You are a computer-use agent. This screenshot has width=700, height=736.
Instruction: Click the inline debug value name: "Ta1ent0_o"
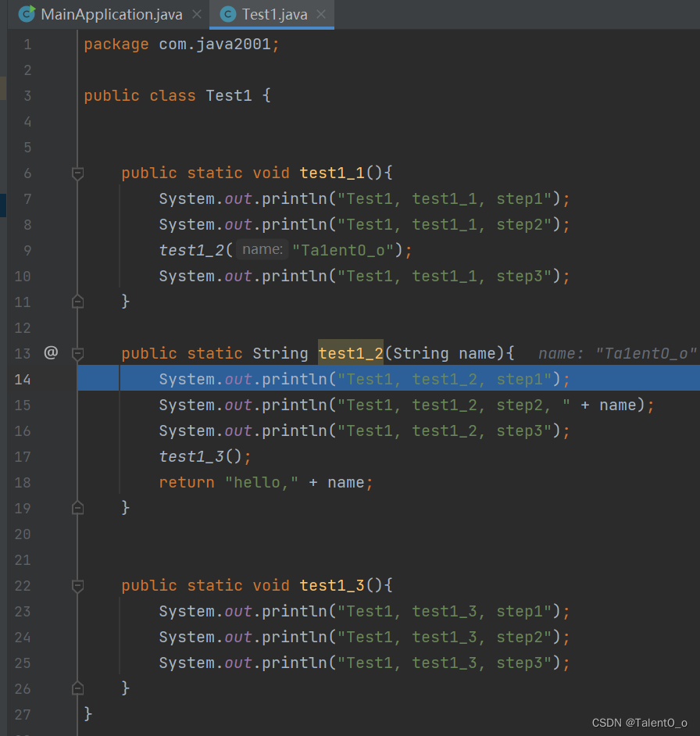pos(617,353)
